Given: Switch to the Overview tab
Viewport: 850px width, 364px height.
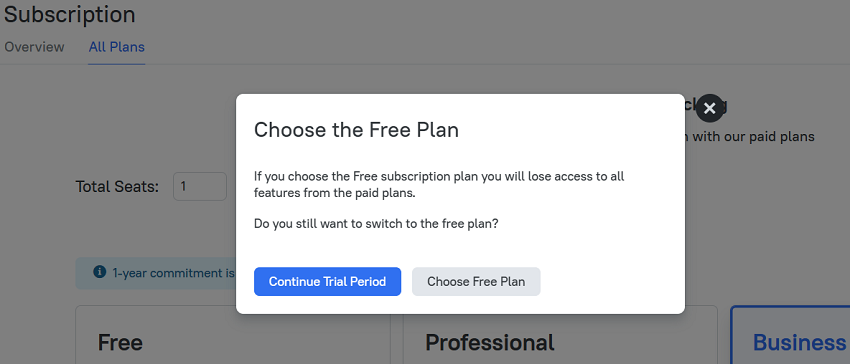Looking at the screenshot, I should point(34,47).
